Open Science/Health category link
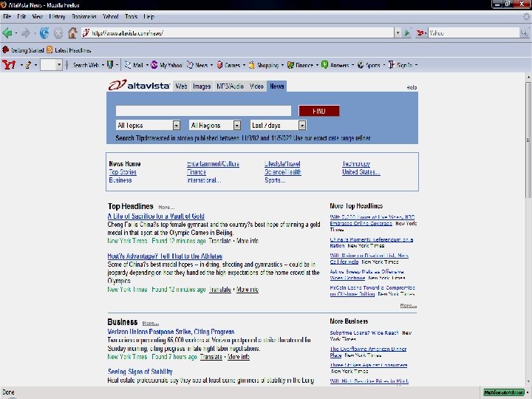The height and width of the screenshot is (399, 532). (x=283, y=172)
